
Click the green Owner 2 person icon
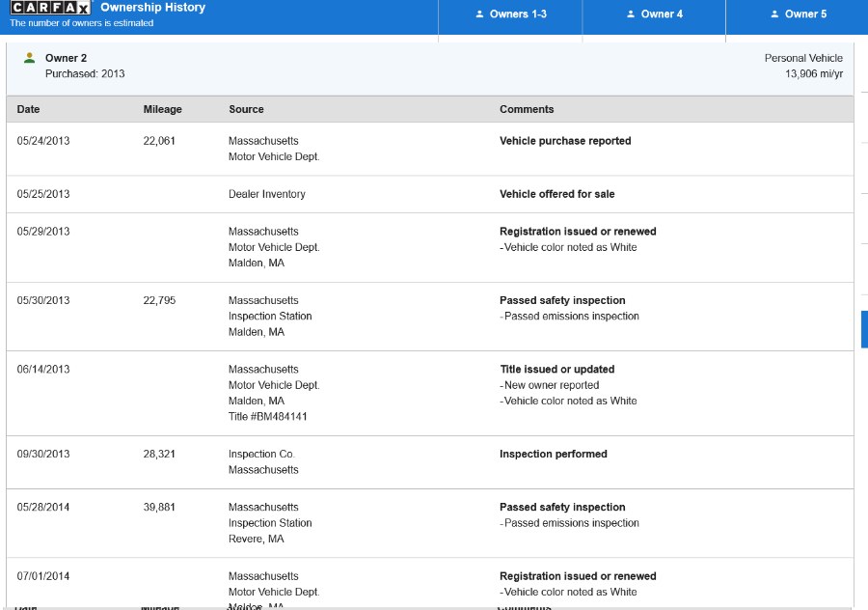click(29, 58)
